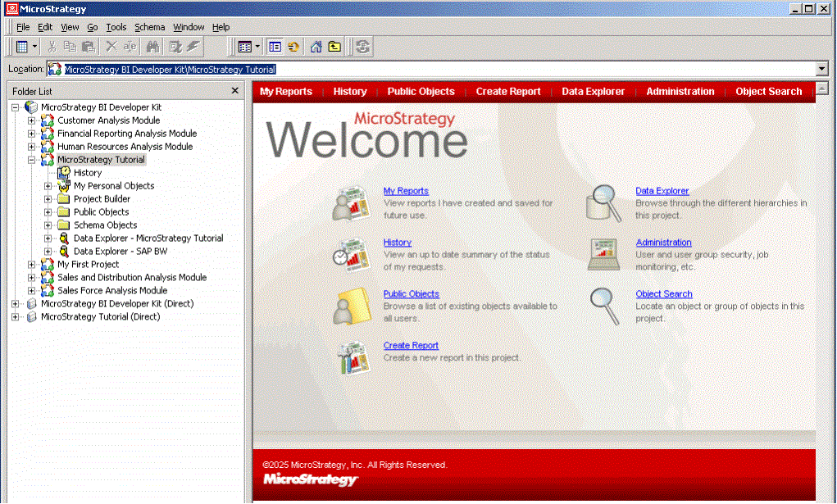Viewport: 837px width, 504px height.
Task: Select History in the folder tree
Action: (x=88, y=173)
